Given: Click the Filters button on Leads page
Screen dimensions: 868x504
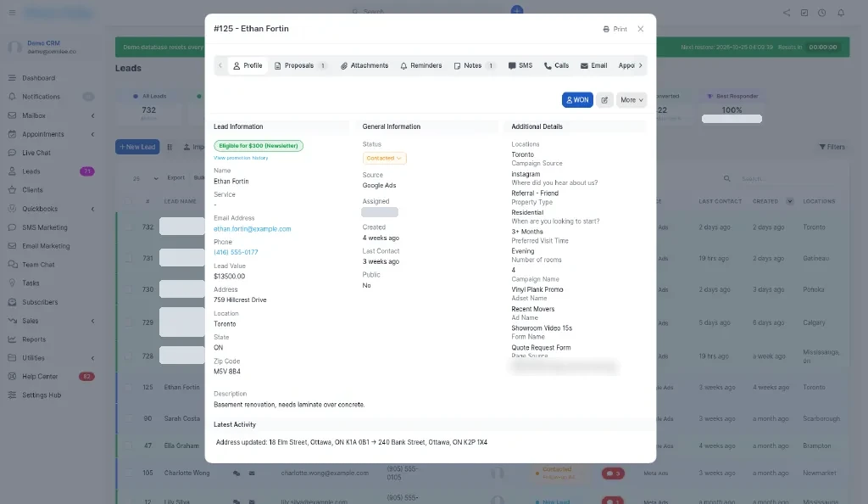Looking at the screenshot, I should (832, 148).
